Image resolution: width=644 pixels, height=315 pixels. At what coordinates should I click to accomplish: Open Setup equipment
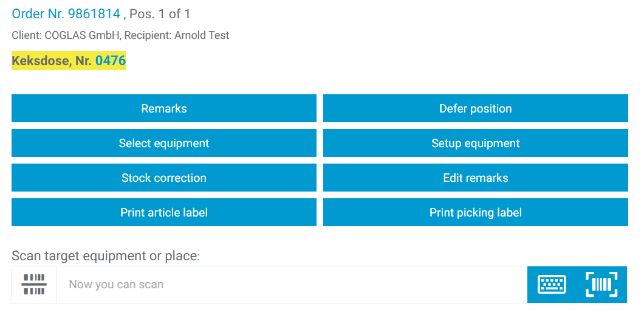coord(476,144)
